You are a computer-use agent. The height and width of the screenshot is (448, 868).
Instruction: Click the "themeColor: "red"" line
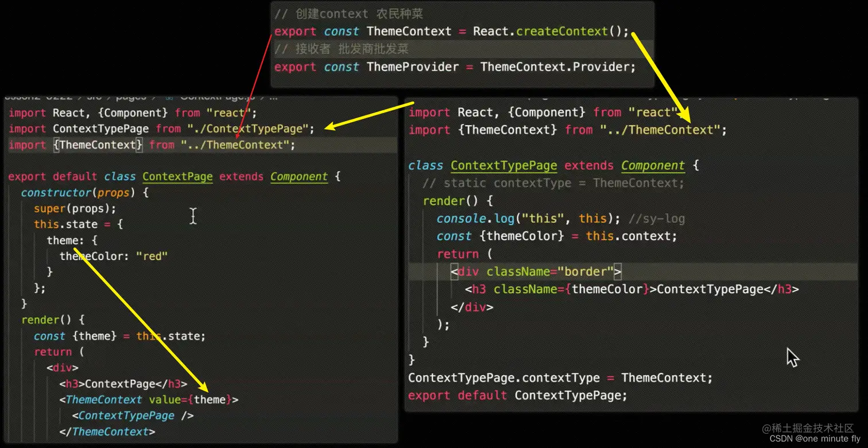(x=114, y=256)
